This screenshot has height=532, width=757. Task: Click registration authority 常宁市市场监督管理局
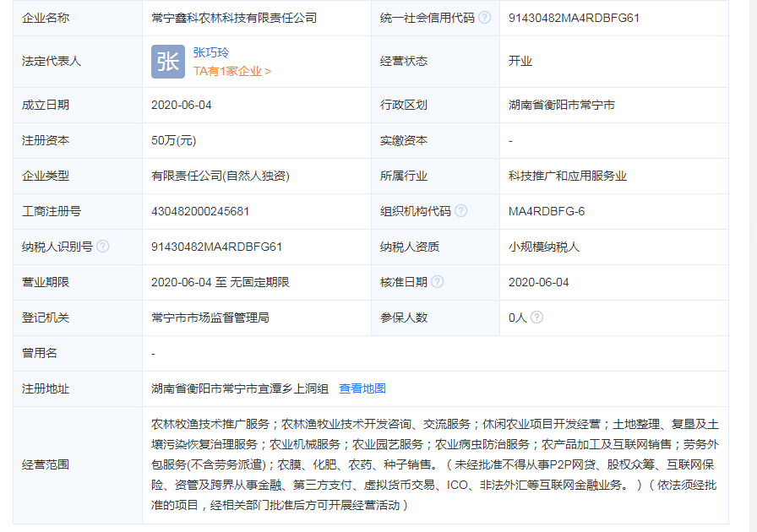[x=210, y=318]
